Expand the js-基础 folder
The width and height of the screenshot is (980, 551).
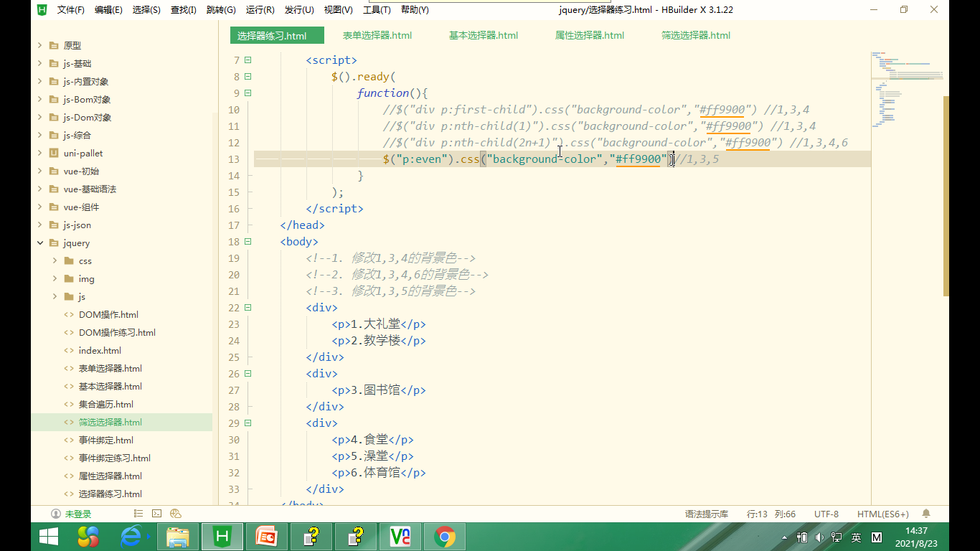coord(40,63)
